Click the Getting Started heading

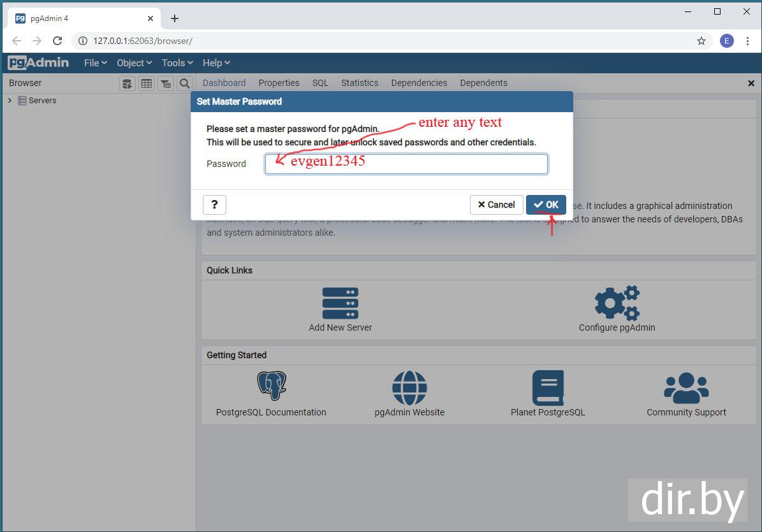point(236,356)
